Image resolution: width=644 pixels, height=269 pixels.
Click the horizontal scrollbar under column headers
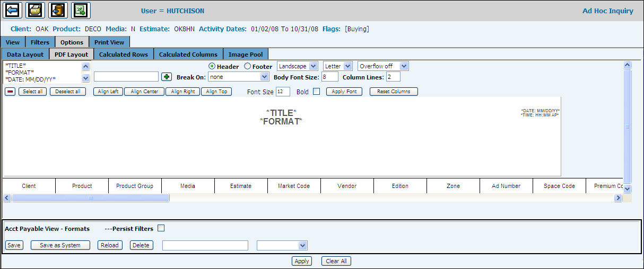90,198
